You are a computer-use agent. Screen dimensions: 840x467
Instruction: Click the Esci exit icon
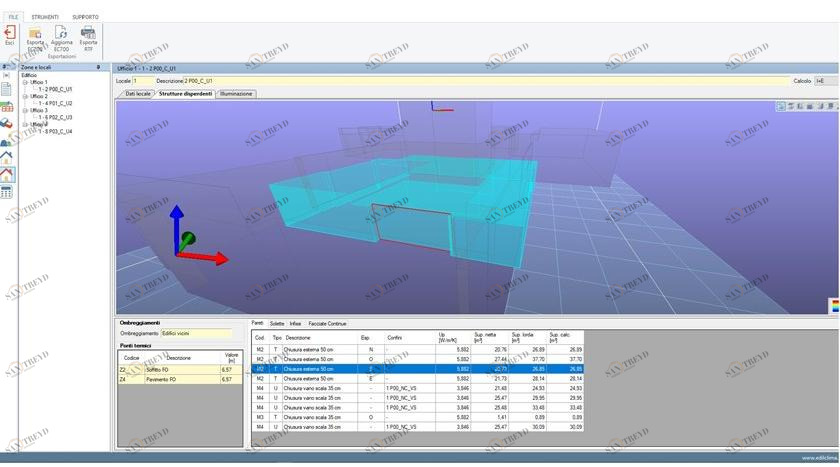10,33
